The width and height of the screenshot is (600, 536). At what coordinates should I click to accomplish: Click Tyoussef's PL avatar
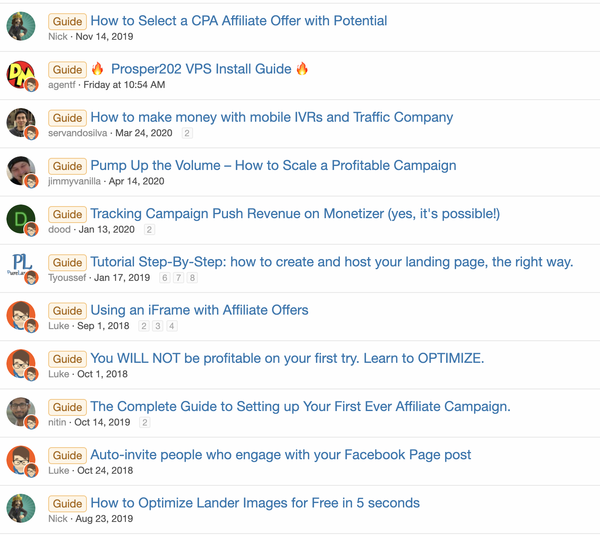[x=21, y=267]
